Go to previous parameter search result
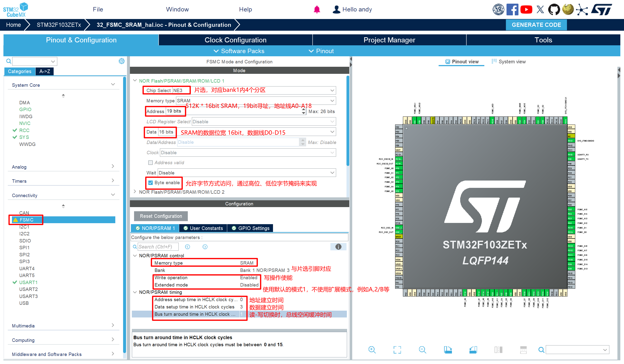The image size is (624, 364). [187, 247]
